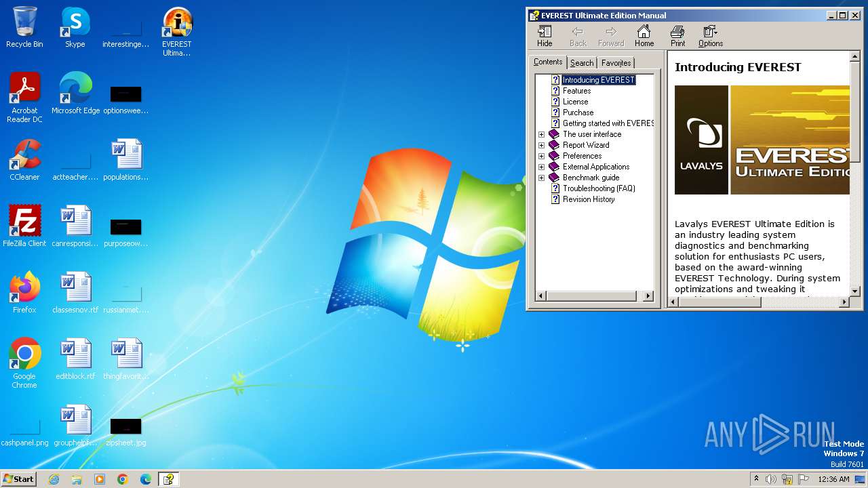Select the Skype desktop shortcut
868x488 pixels.
pyautogui.click(x=75, y=28)
